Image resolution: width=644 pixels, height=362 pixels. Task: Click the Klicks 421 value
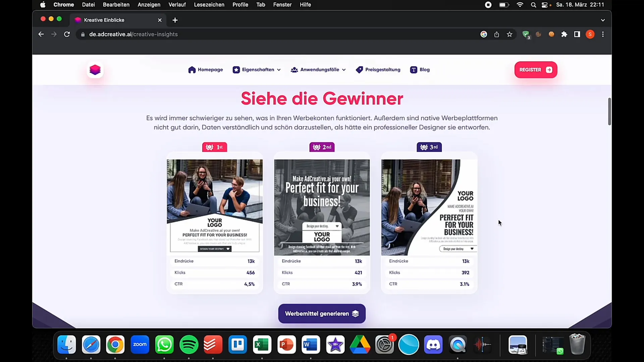coord(358,273)
